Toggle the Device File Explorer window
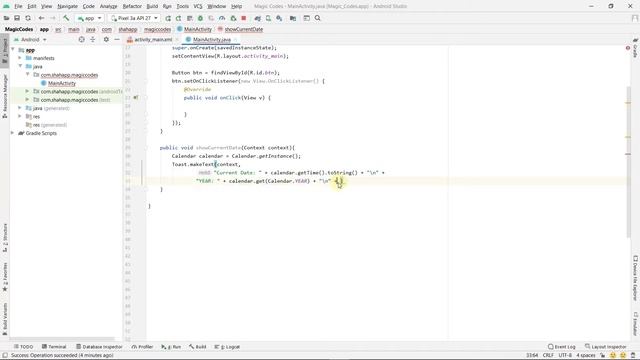Screen dimensions: 640x360 click(x=635, y=278)
